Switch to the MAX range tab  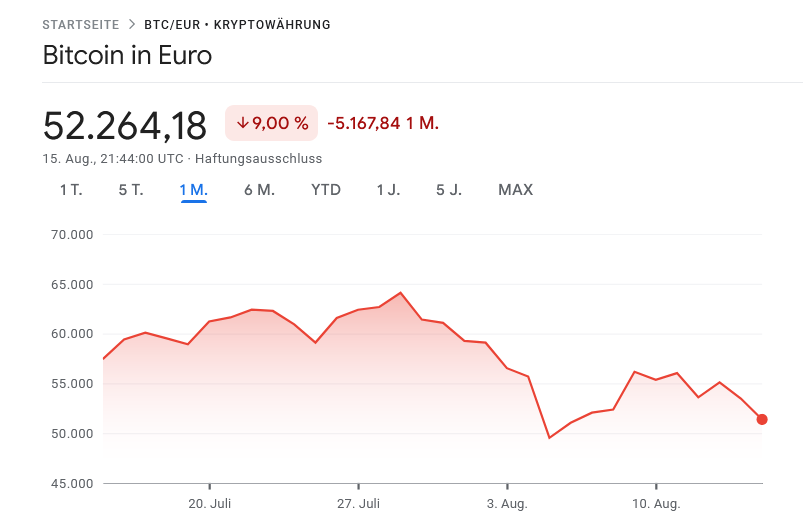click(x=515, y=190)
